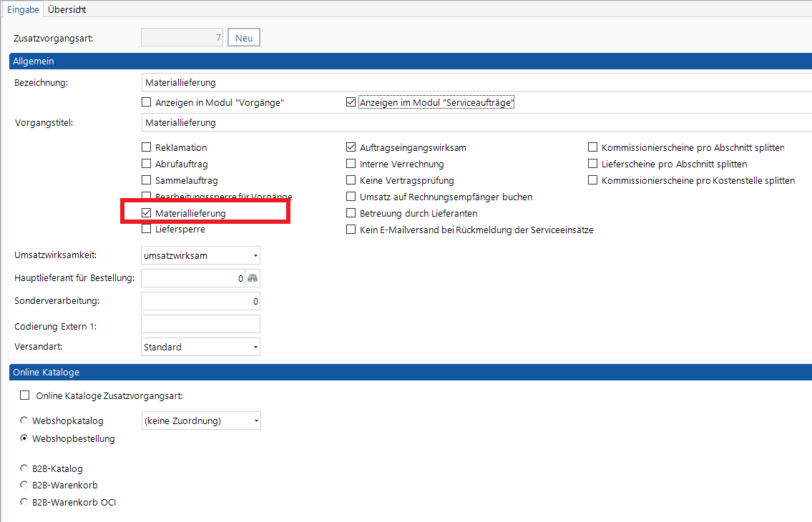Enable Anzeigen in Modul "Vorgänge"
The width and height of the screenshot is (812, 522).
tap(147, 102)
